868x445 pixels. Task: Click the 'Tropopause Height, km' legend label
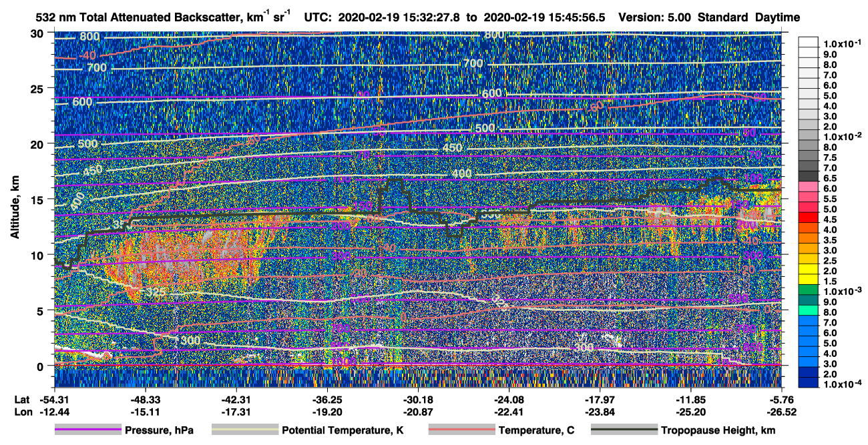point(718,431)
